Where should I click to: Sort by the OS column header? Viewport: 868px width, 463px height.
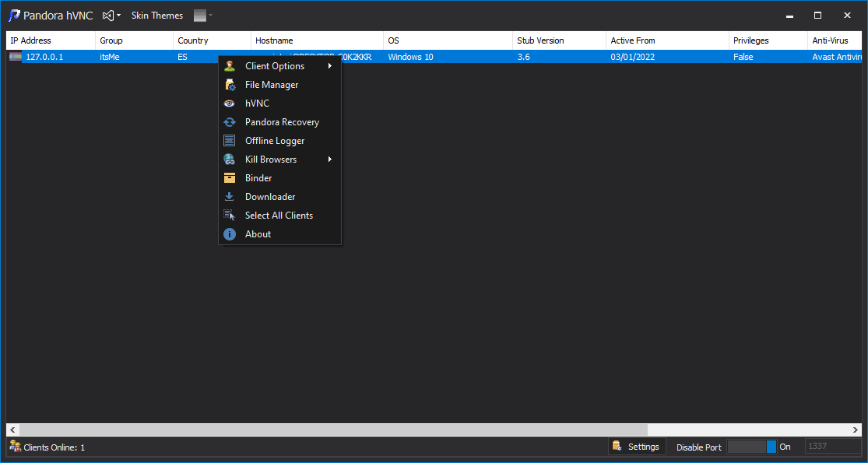[448, 40]
